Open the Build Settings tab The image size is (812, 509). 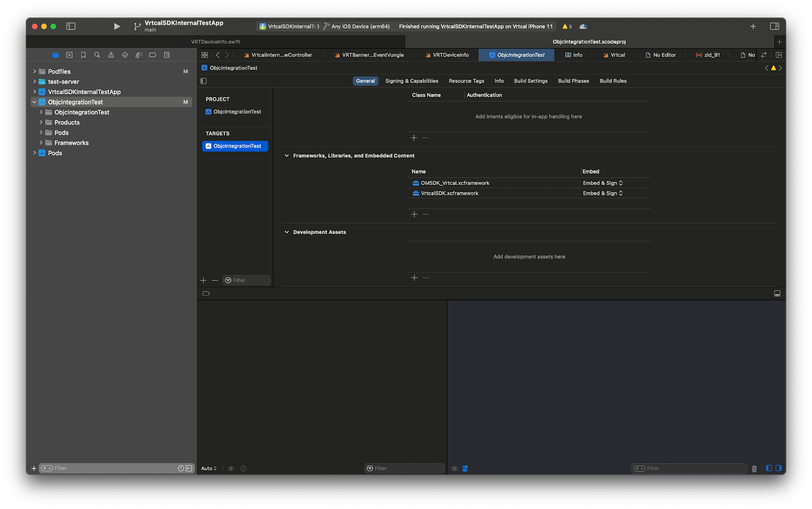tap(531, 81)
